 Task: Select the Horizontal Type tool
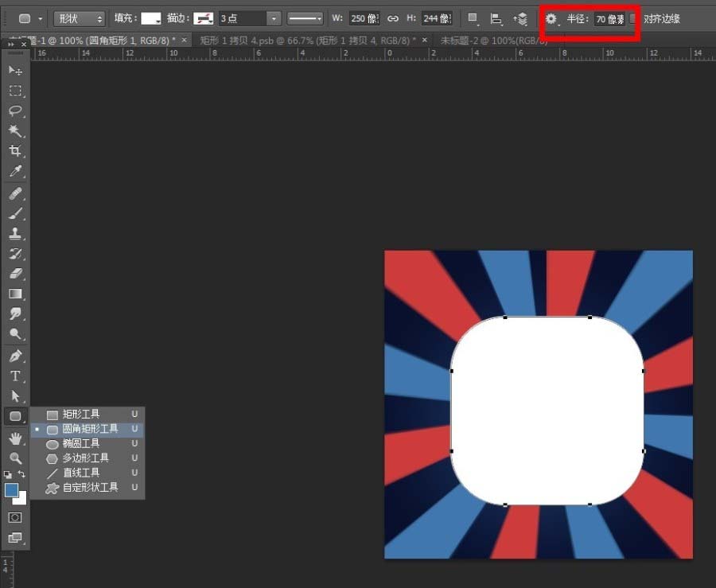(16, 375)
